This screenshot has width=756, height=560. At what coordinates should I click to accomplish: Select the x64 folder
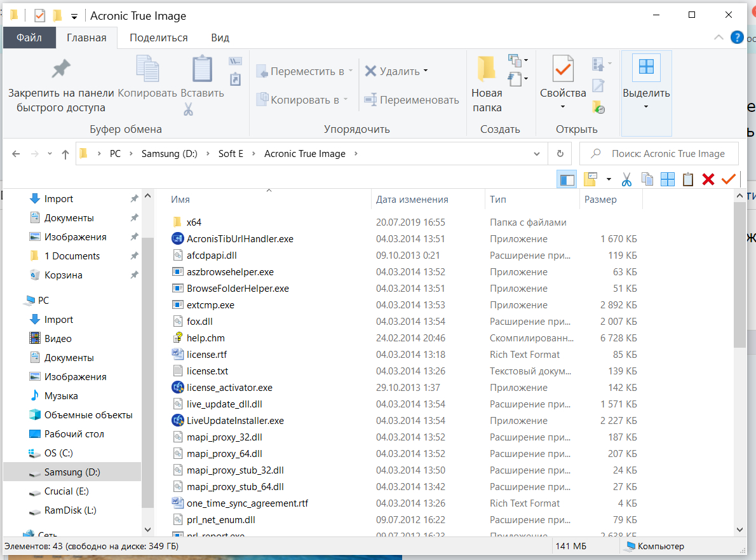pos(194,222)
